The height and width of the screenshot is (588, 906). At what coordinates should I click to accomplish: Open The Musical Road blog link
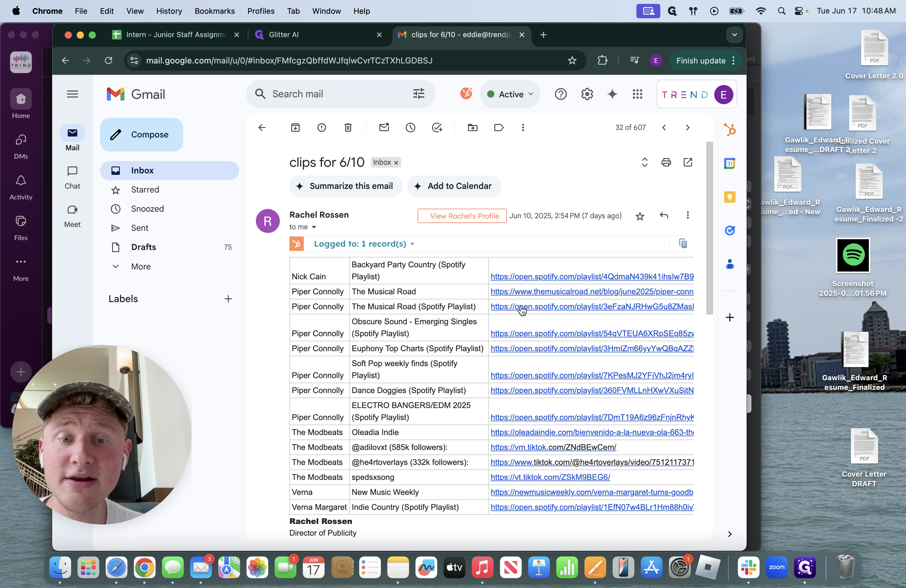tap(592, 292)
